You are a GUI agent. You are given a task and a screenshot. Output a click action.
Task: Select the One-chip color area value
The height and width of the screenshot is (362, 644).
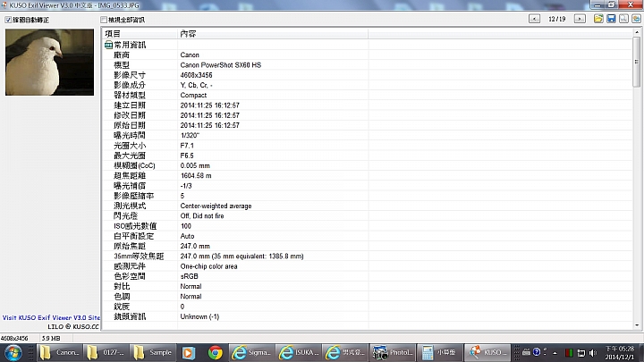click(208, 266)
